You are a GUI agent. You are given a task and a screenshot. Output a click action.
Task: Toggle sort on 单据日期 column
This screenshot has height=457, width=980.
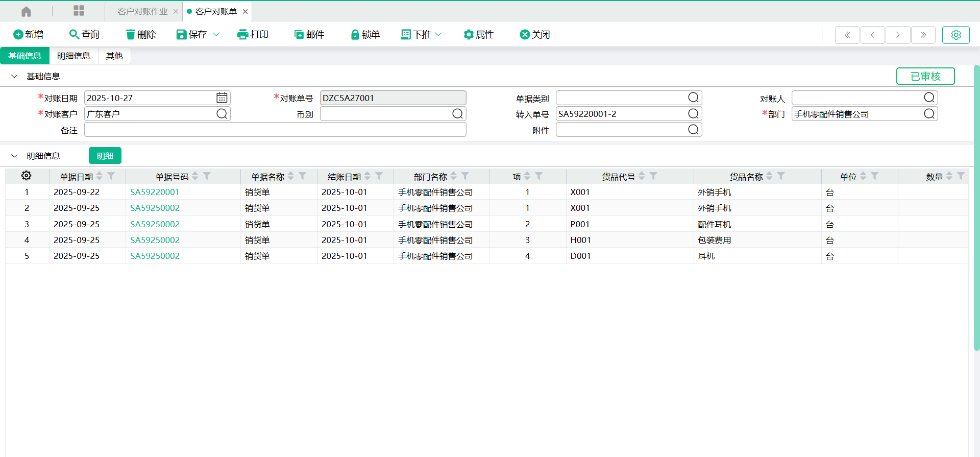point(100,176)
